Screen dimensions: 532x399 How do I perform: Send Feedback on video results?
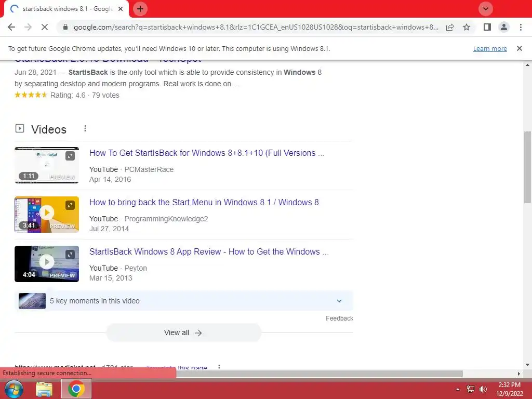(x=339, y=318)
